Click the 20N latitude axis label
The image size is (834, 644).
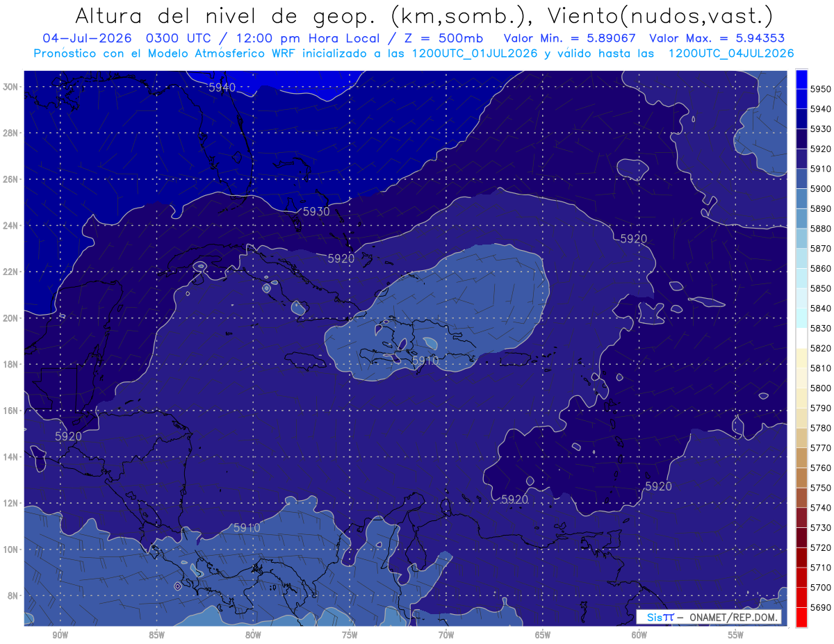pos(10,318)
